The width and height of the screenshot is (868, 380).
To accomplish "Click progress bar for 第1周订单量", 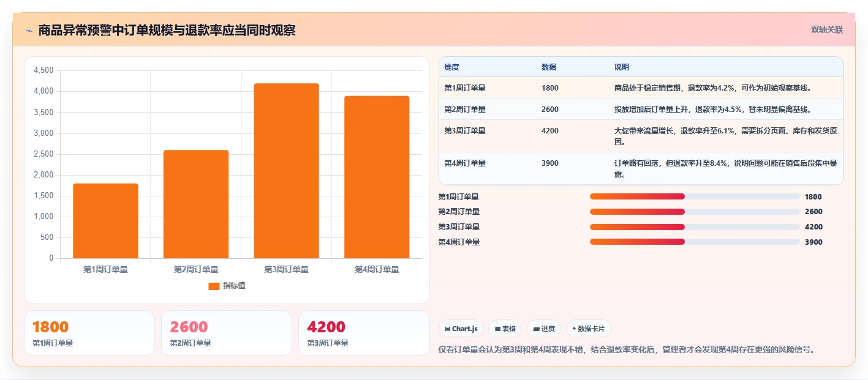I will click(x=695, y=196).
